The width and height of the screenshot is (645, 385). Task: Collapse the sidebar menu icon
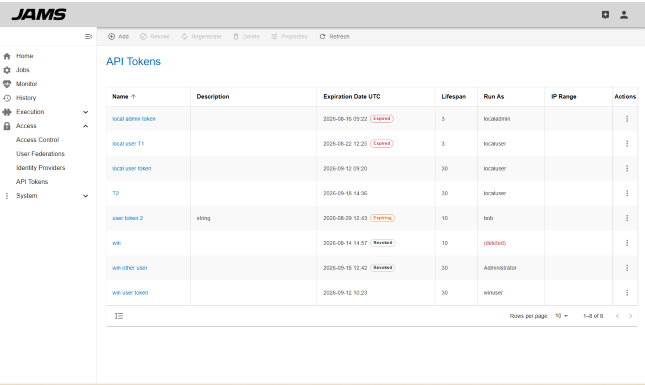tap(88, 37)
